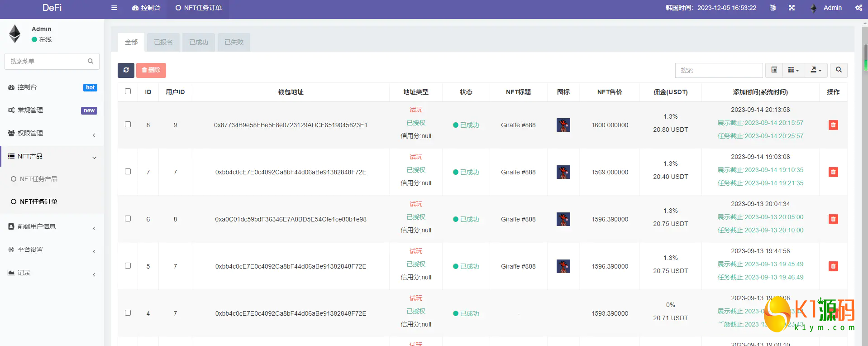868x346 pixels.
Task: Open the column visibility dropdown
Action: (794, 70)
